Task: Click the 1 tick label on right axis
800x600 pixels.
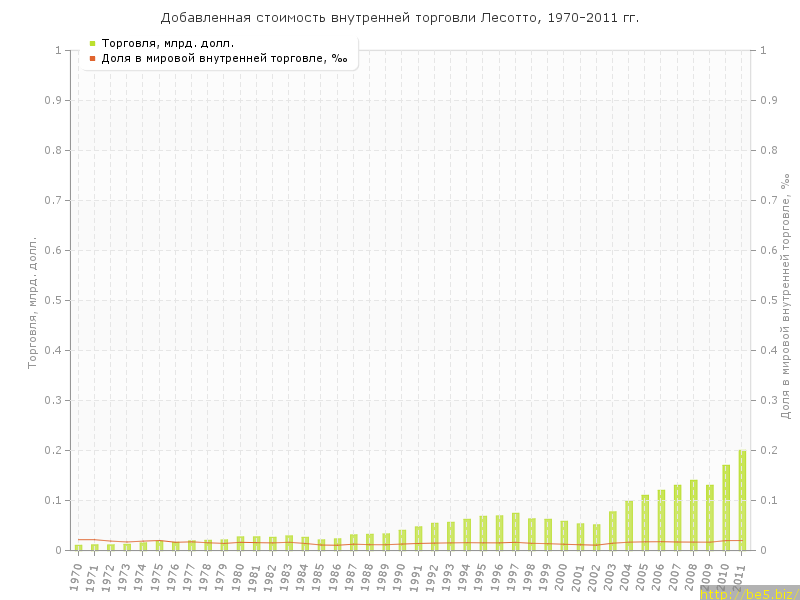Action: click(x=764, y=50)
